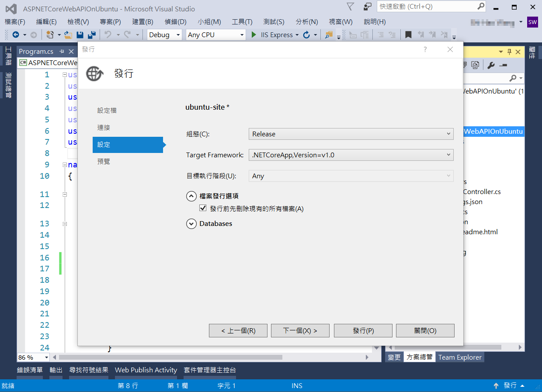
Task: Pin the Solution Explorer panel with pushpin icon
Action: pos(509,52)
